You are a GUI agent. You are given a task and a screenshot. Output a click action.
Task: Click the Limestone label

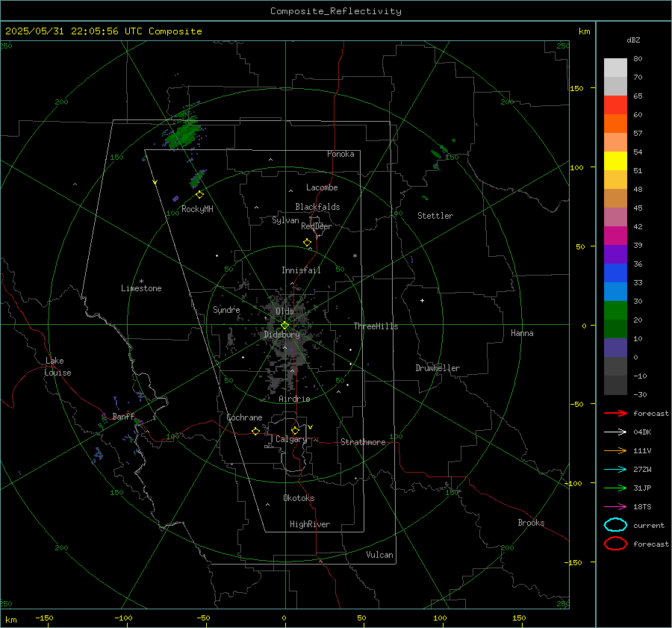[x=141, y=288]
